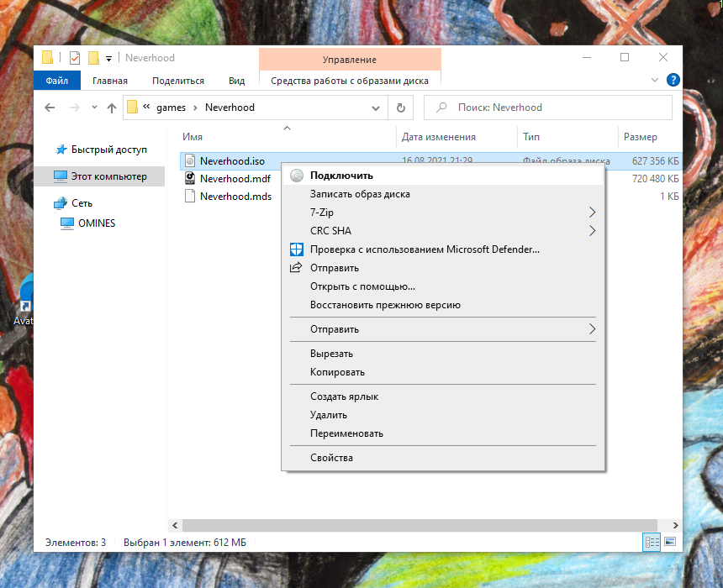Open the CRC SHA submenu

pyautogui.click(x=443, y=231)
